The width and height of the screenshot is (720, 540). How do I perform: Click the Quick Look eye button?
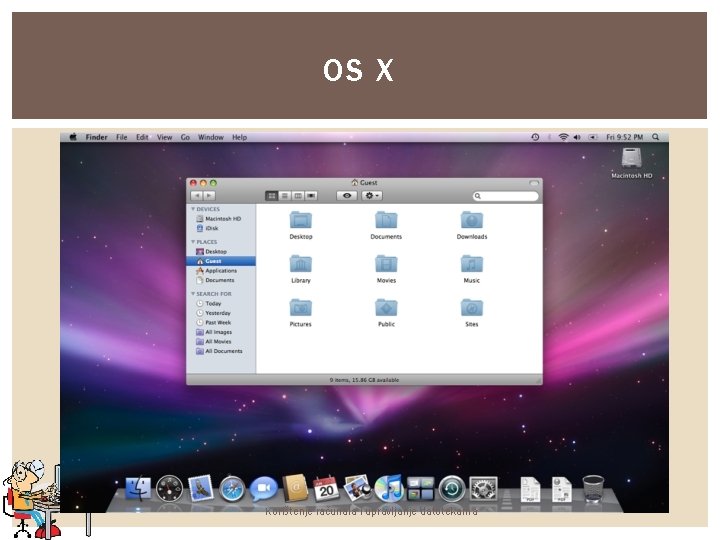(x=347, y=196)
